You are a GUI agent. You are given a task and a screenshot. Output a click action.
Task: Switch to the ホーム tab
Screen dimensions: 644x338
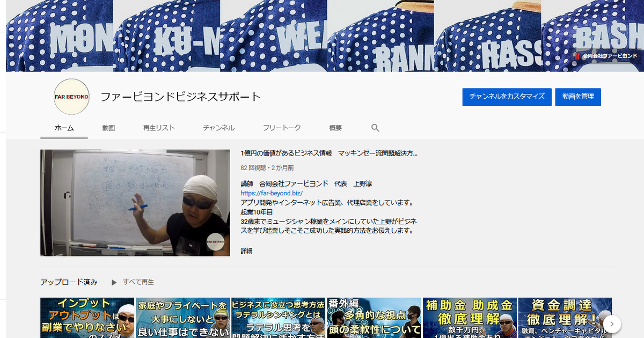pyautogui.click(x=64, y=128)
